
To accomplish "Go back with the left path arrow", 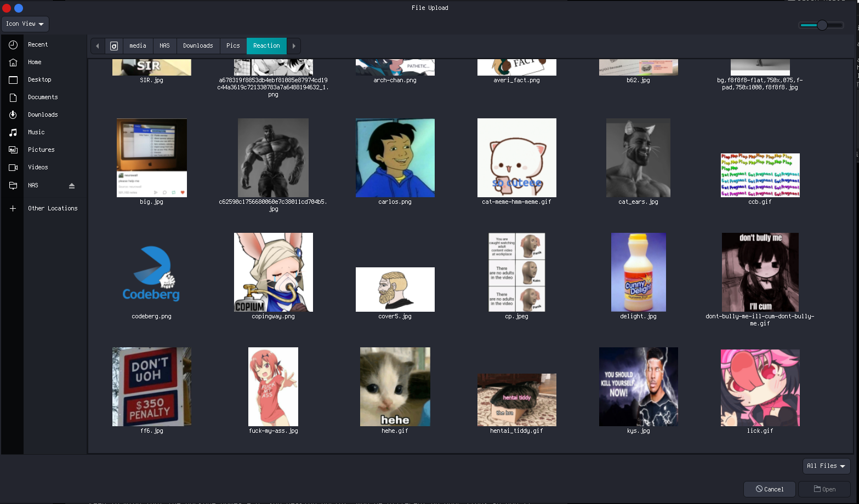I will [x=98, y=46].
